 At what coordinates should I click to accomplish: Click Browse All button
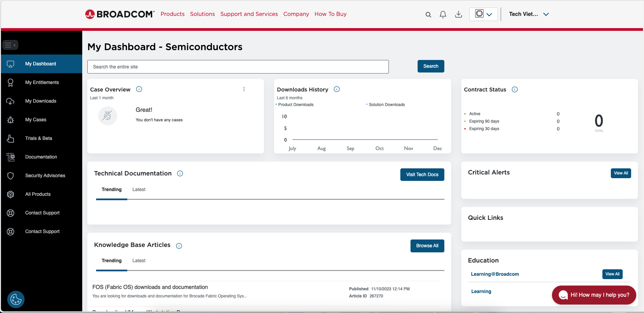[x=427, y=246]
